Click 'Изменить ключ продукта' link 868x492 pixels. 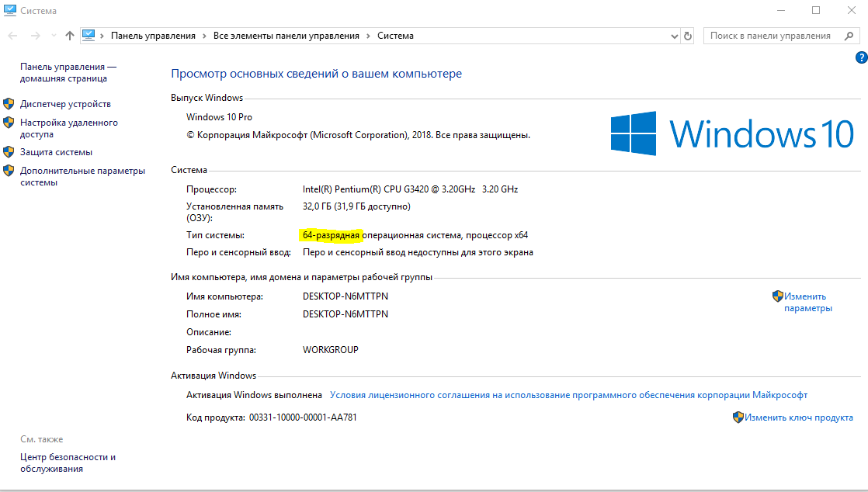[798, 418]
